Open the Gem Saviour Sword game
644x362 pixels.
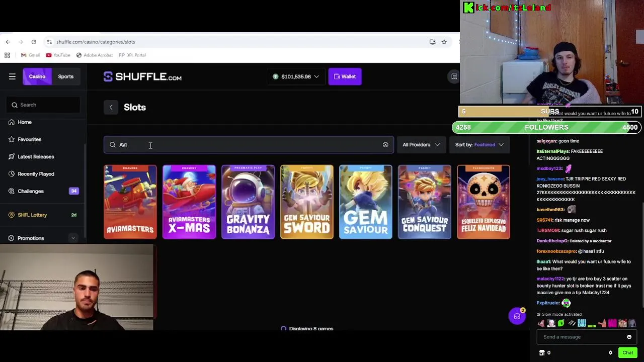coord(307,202)
